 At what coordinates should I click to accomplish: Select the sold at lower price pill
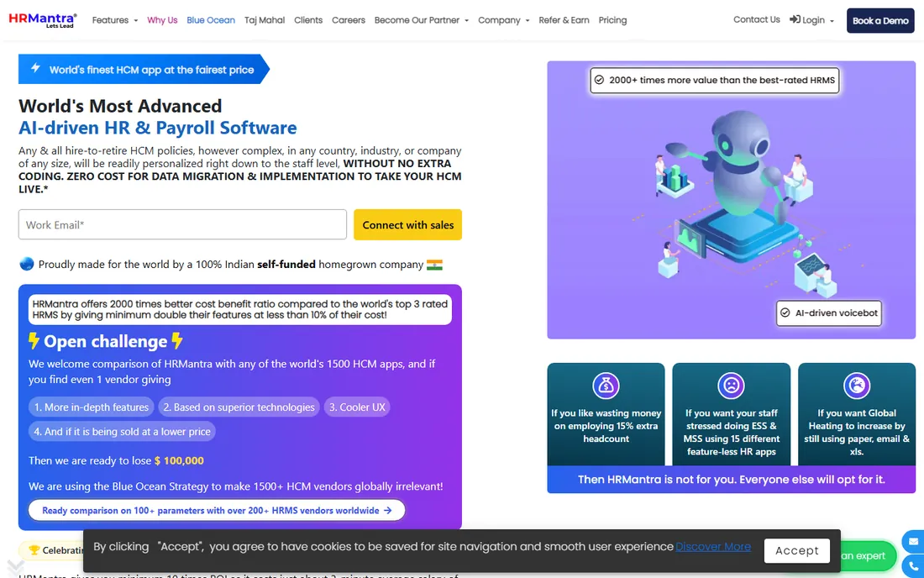[x=122, y=431]
